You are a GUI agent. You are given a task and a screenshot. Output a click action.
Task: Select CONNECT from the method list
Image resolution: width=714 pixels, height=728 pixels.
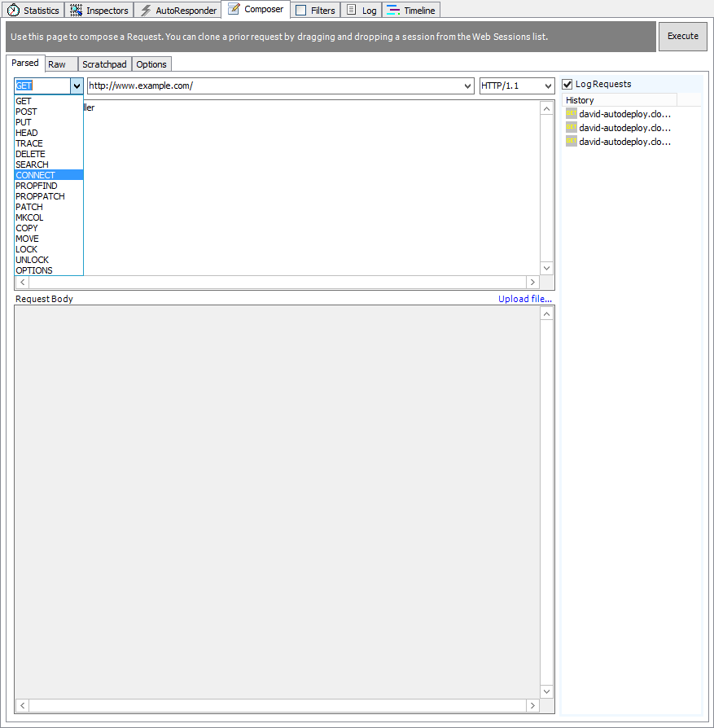click(x=35, y=174)
